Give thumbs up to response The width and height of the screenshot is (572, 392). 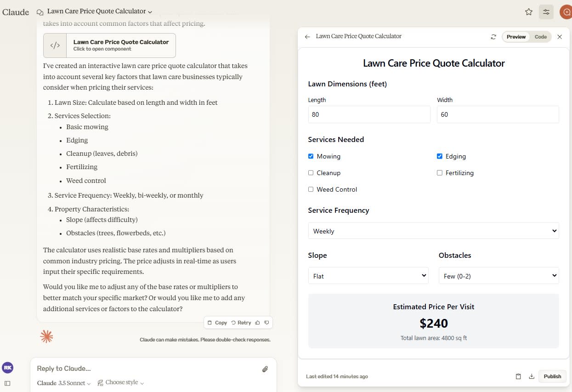(257, 323)
